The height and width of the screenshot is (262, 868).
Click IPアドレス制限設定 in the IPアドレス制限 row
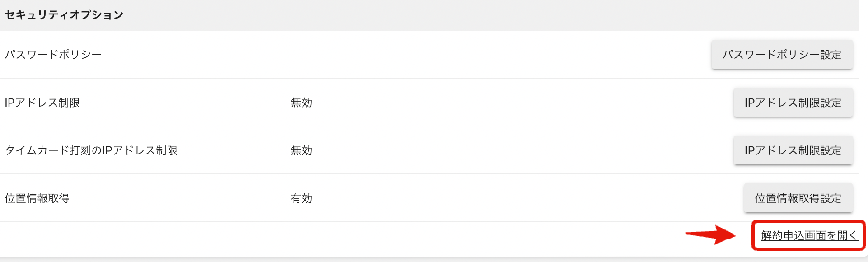coord(793,103)
